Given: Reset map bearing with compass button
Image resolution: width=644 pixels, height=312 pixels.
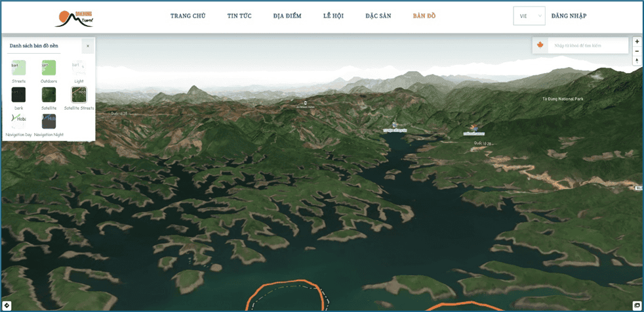Looking at the screenshot, I should (637, 60).
